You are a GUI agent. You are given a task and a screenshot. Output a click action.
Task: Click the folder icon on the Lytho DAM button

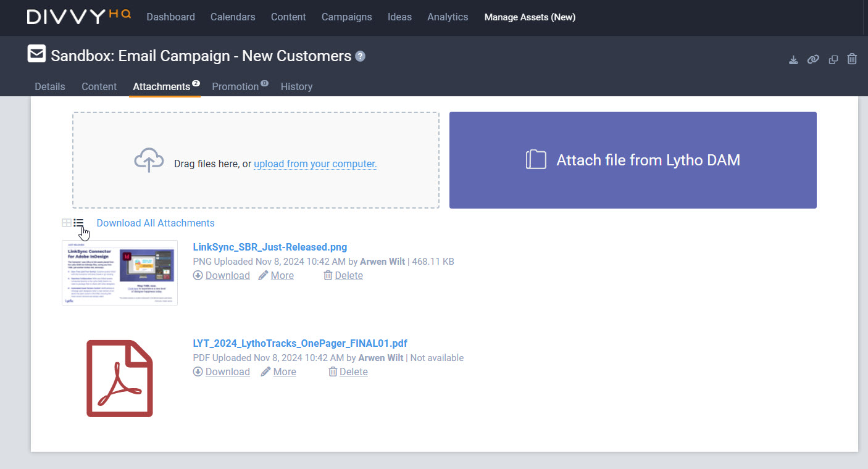536,160
